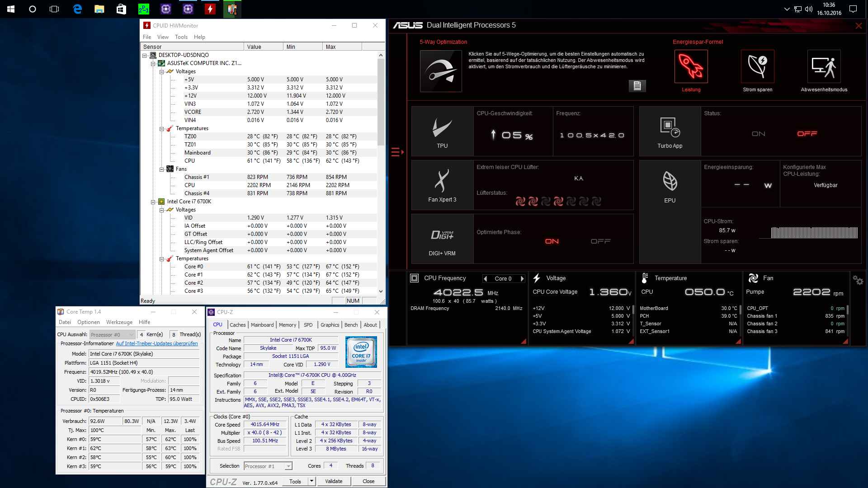The width and height of the screenshot is (868, 488).
Task: Open the Tools dropdown arrow in CPU-Z
Action: pos(311,481)
